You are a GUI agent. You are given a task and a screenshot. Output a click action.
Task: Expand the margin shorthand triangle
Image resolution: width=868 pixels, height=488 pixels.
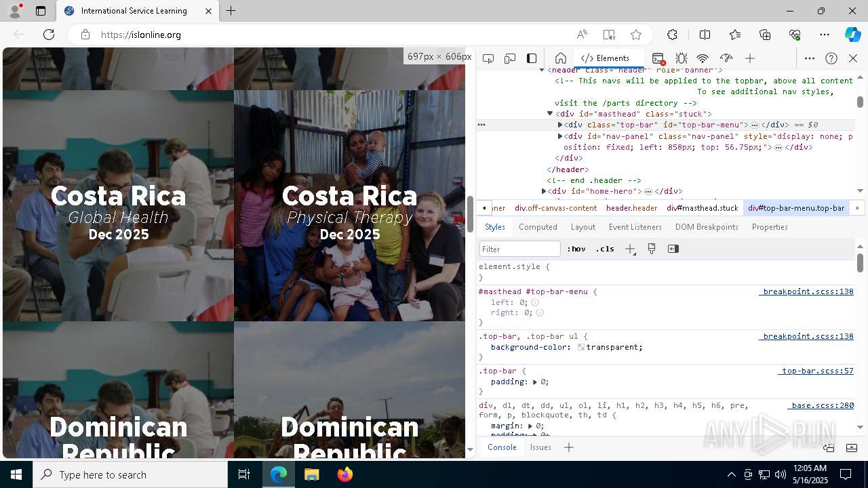point(530,426)
